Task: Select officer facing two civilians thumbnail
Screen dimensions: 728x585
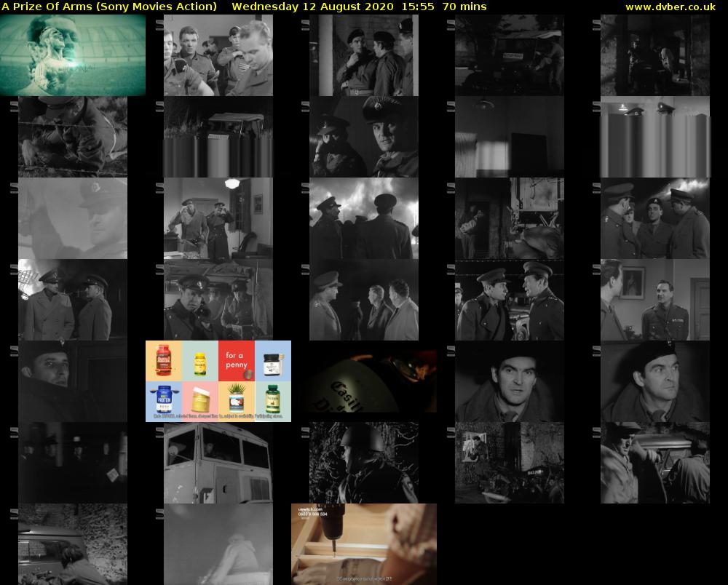Action: tap(364, 300)
